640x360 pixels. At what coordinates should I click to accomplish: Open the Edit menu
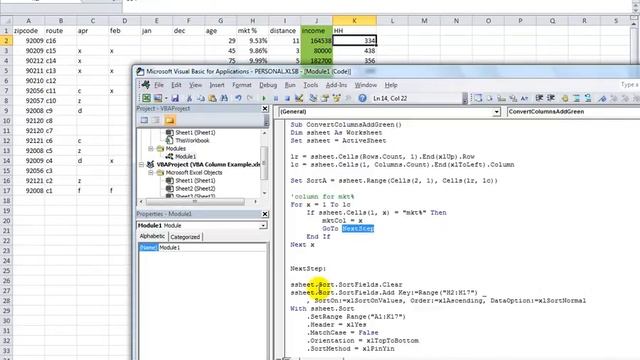176,85
